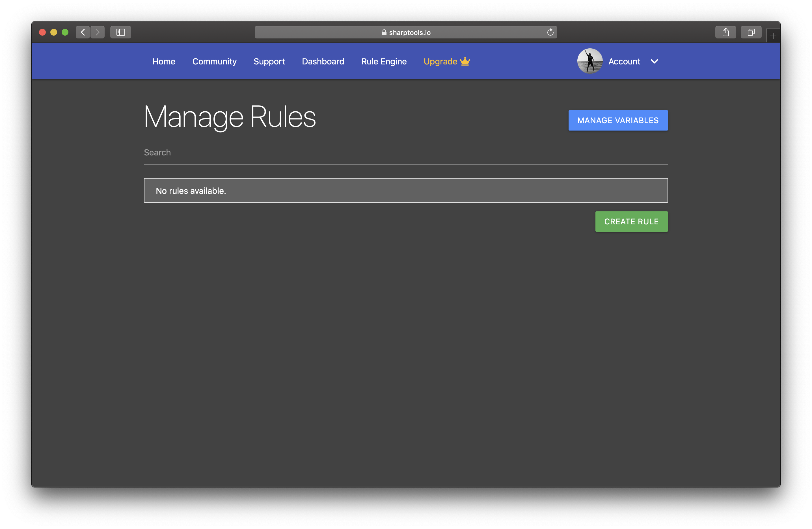Reload the page with refresh icon

(550, 32)
